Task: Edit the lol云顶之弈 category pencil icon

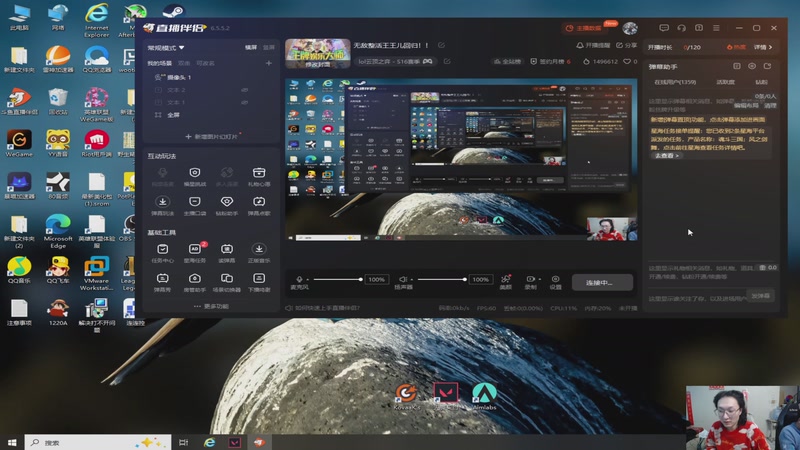Action: [447, 61]
